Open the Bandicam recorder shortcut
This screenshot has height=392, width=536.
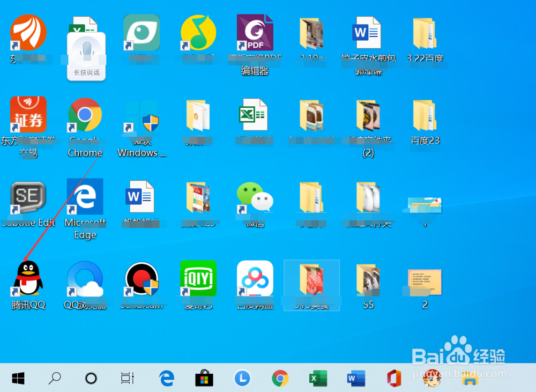click(x=142, y=278)
